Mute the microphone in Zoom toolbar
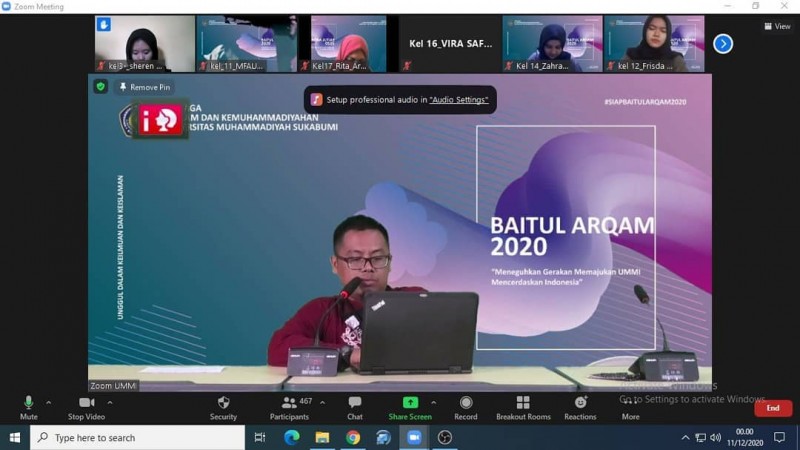The height and width of the screenshot is (450, 800). pos(29,408)
